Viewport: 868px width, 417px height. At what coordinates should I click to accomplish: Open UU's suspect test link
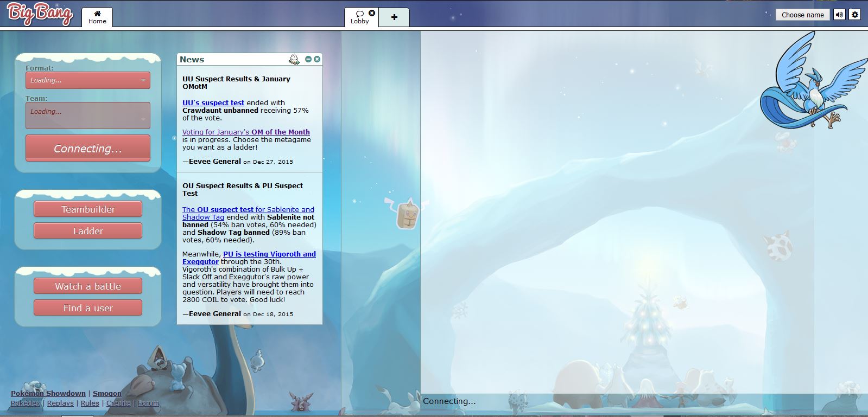213,102
